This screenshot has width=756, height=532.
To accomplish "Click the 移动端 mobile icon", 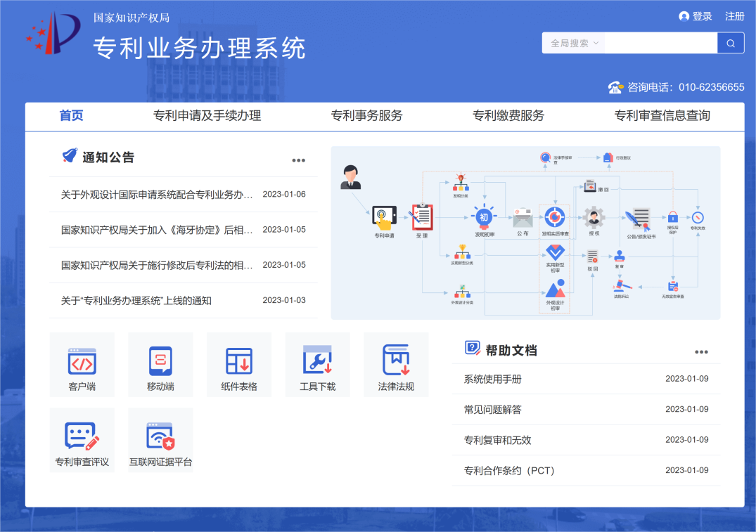I will (160, 363).
